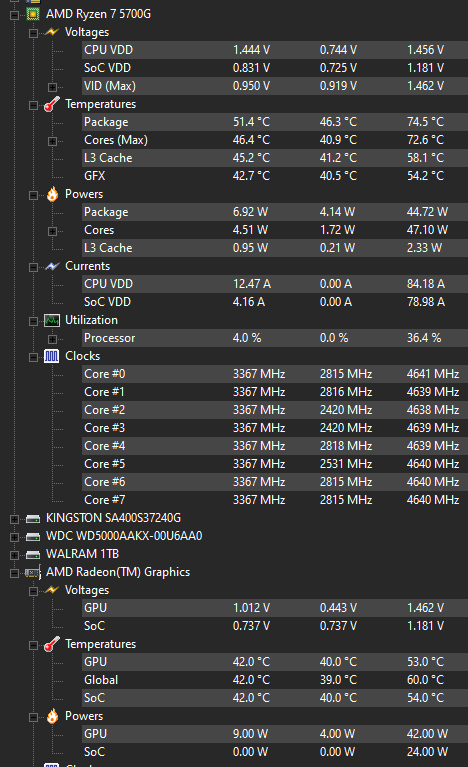Collapse the CPU Clocks section
This screenshot has height=767, width=468.
33,357
